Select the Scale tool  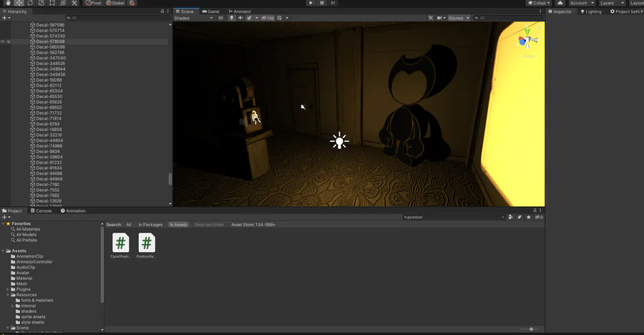pos(41,3)
